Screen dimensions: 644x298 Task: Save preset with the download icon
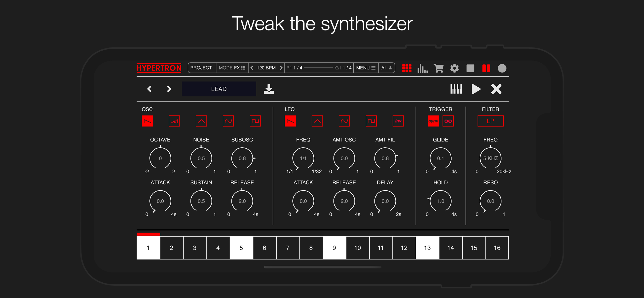tap(269, 89)
